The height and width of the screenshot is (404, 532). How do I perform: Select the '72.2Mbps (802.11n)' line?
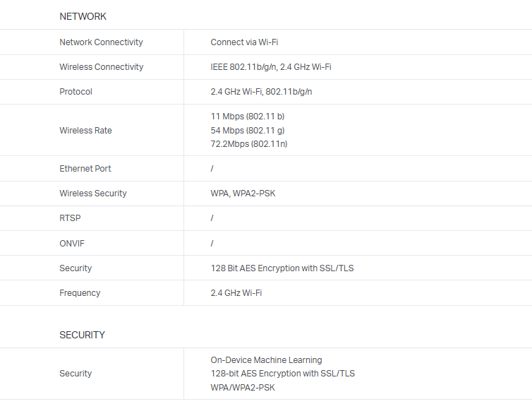pos(248,144)
